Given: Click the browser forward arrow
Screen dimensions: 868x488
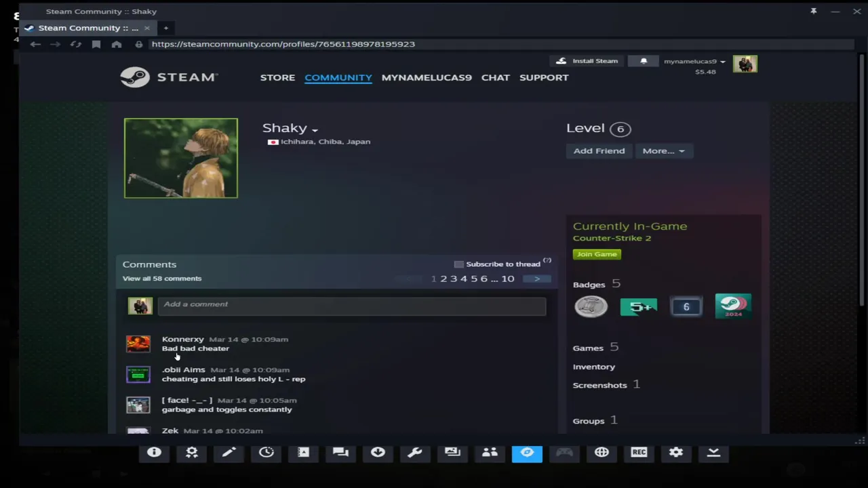Looking at the screenshot, I should pos(56,44).
